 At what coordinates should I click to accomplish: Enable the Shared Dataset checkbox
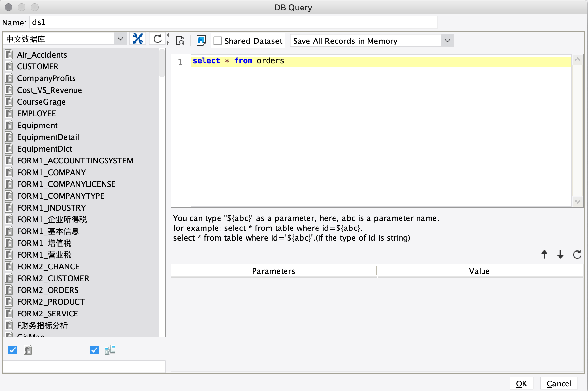click(x=218, y=41)
